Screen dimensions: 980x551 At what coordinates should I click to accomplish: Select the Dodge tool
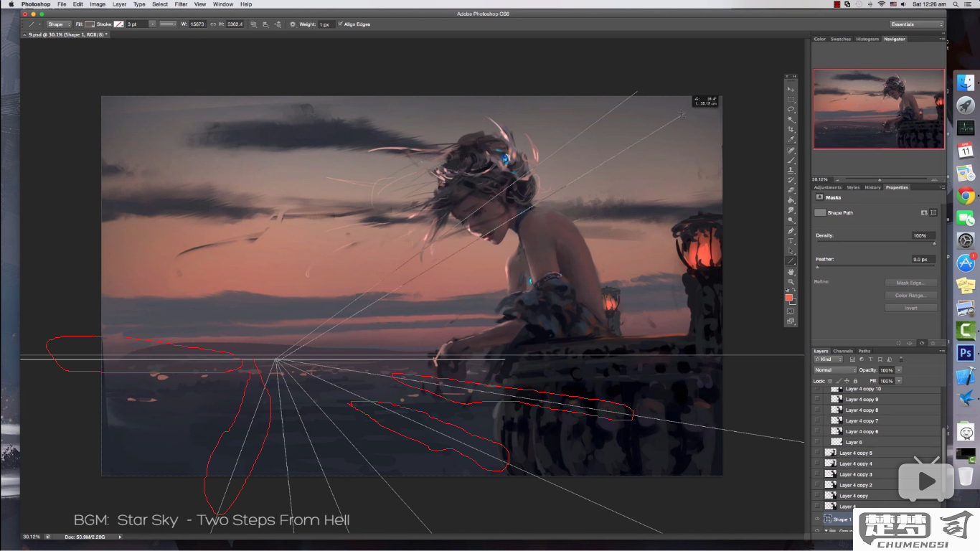pos(791,220)
